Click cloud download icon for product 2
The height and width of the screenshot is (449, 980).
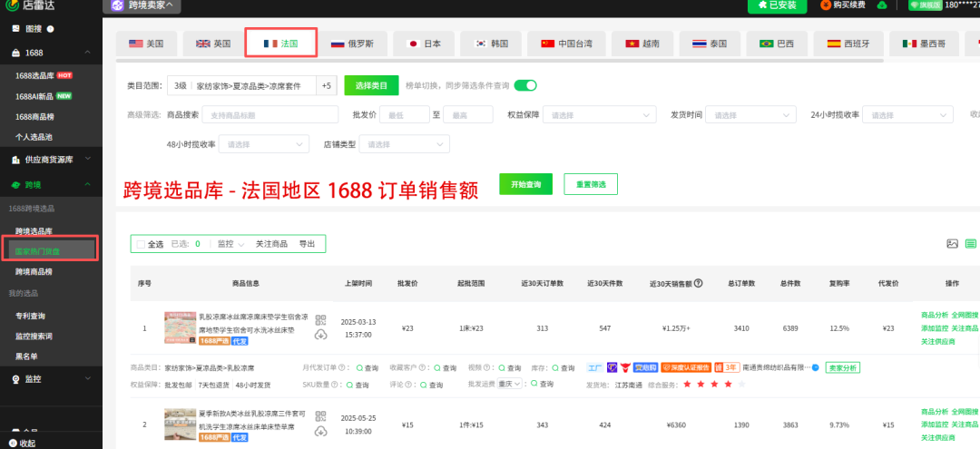pyautogui.click(x=321, y=431)
